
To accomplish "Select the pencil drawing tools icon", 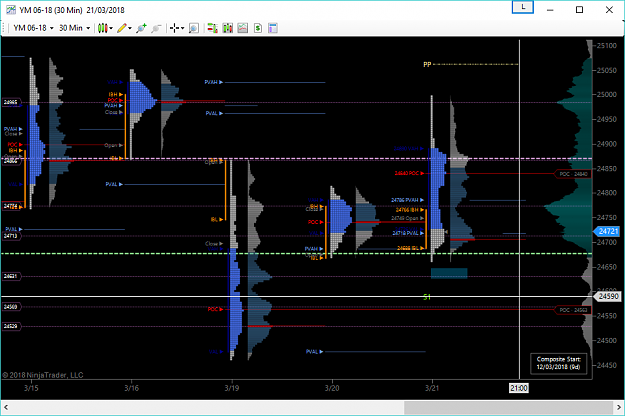I will (x=122, y=28).
